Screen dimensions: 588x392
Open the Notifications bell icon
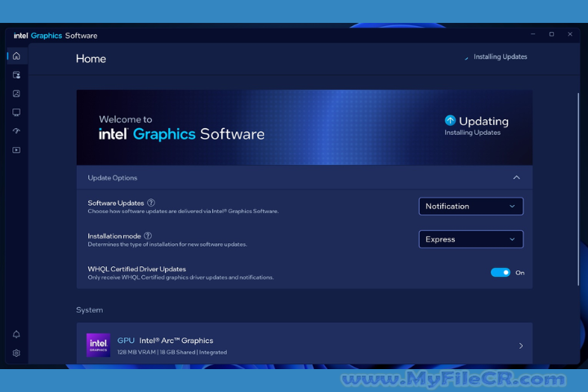click(16, 334)
